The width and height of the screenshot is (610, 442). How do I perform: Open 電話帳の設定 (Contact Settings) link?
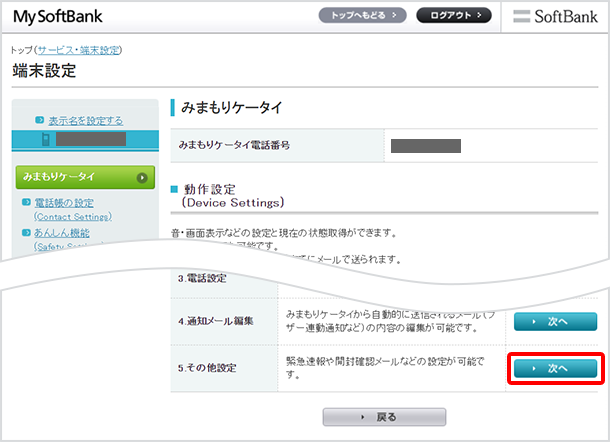tap(72, 209)
